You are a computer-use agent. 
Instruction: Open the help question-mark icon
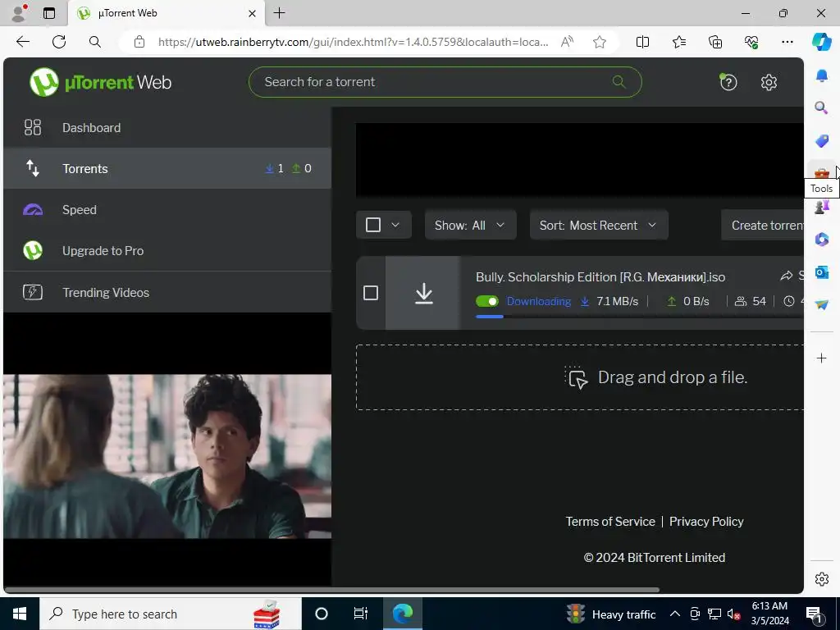(728, 82)
